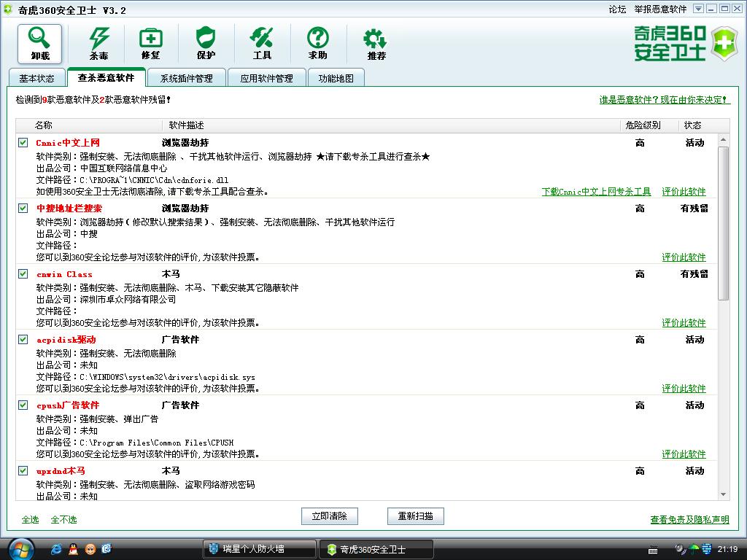The image size is (747, 560).
Task: Open the 谁是恶意软件?现在由你来决定 link
Action: tap(665, 99)
